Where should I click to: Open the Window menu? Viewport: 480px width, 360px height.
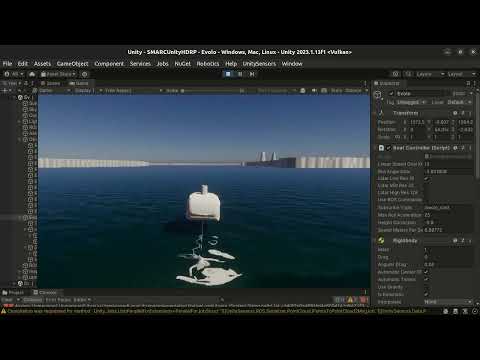(292, 64)
